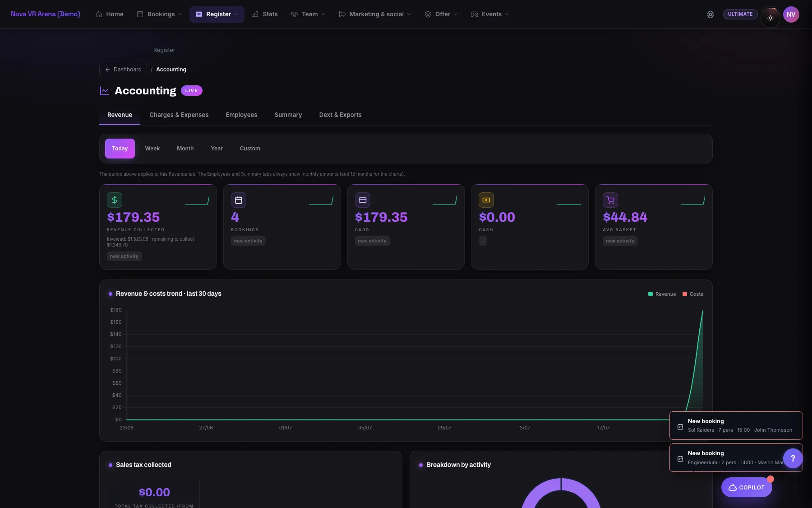Click the cash icon on Cash tile

click(486, 200)
